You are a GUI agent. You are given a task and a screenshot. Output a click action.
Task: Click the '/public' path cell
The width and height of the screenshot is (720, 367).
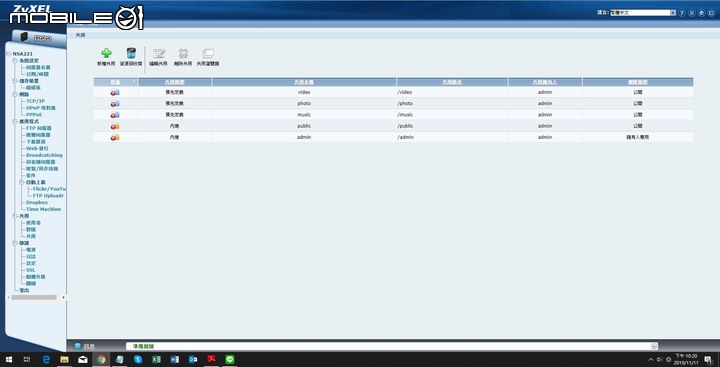[452, 126]
